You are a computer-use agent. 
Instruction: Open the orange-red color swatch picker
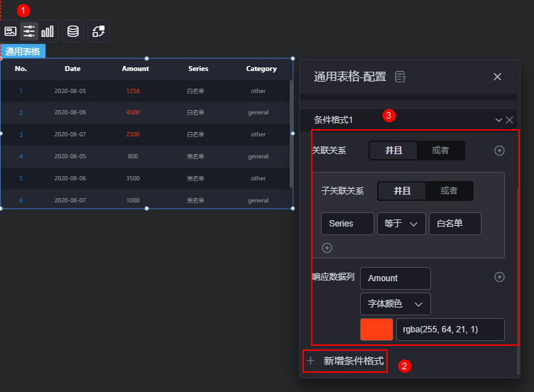[376, 330]
